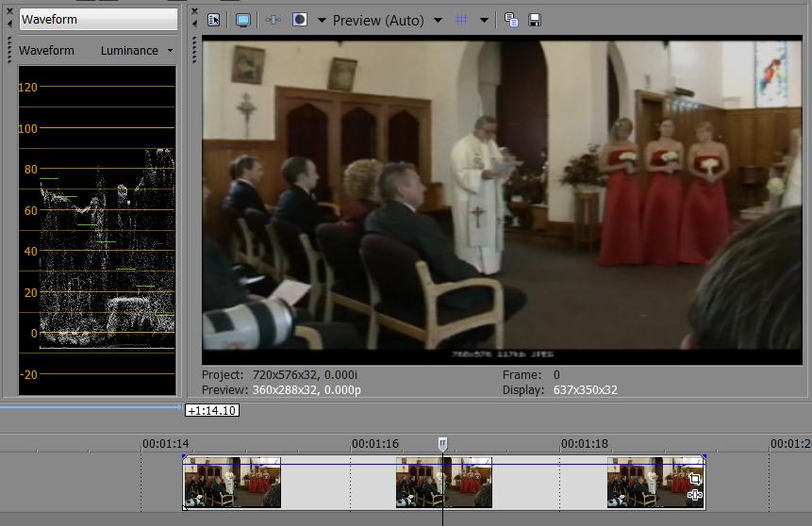Open Event FX icon on clip
812x526 pixels.
click(x=695, y=495)
